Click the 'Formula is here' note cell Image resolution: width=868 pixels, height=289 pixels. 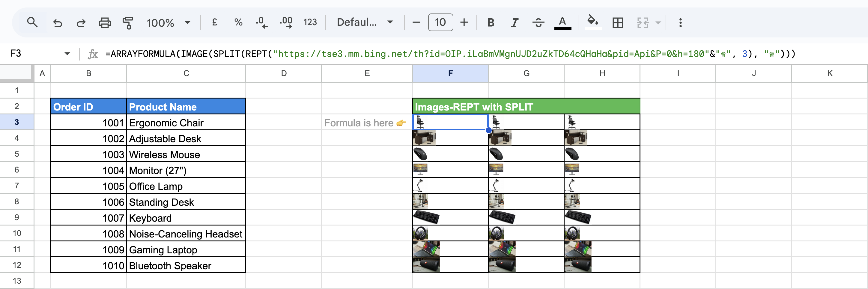coord(367,122)
